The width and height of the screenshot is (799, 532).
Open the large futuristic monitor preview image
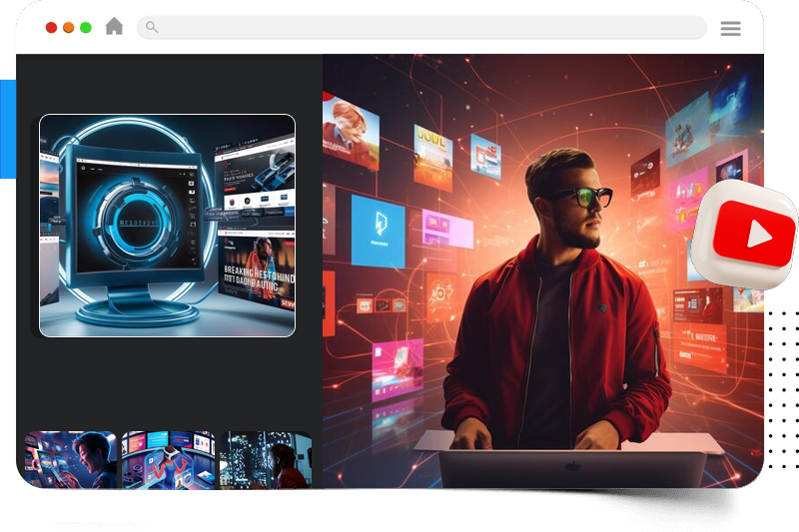tap(167, 225)
